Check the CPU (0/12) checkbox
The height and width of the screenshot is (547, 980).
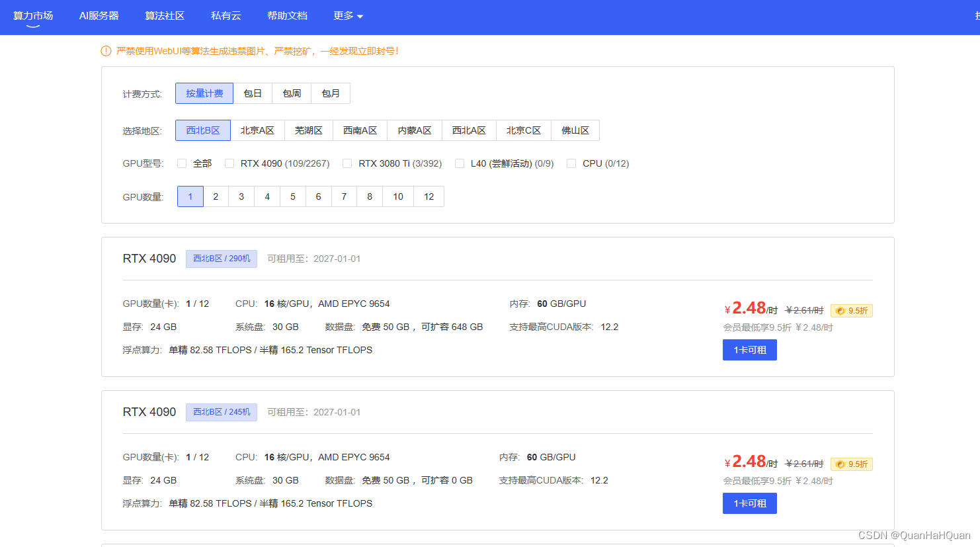(571, 163)
